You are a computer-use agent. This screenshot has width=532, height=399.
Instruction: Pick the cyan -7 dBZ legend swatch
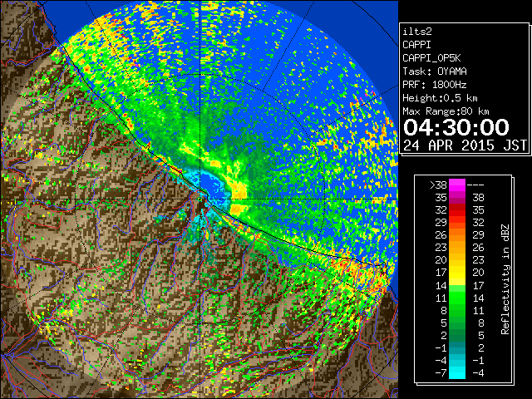coord(457,372)
